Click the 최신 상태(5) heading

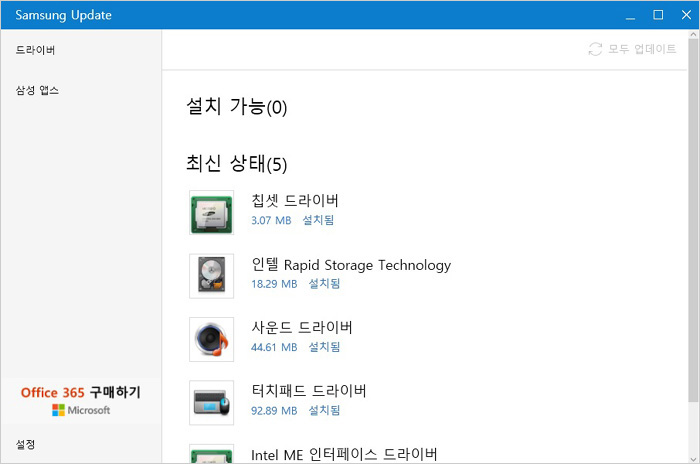(237, 163)
